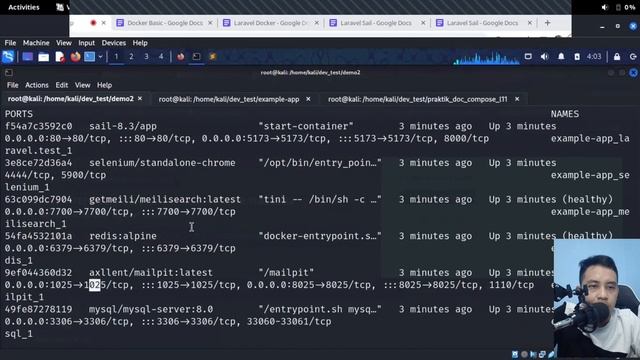The height and width of the screenshot is (360, 640).
Task: Open the terminal launcher icon in Kali panel
Action: click(x=89, y=57)
